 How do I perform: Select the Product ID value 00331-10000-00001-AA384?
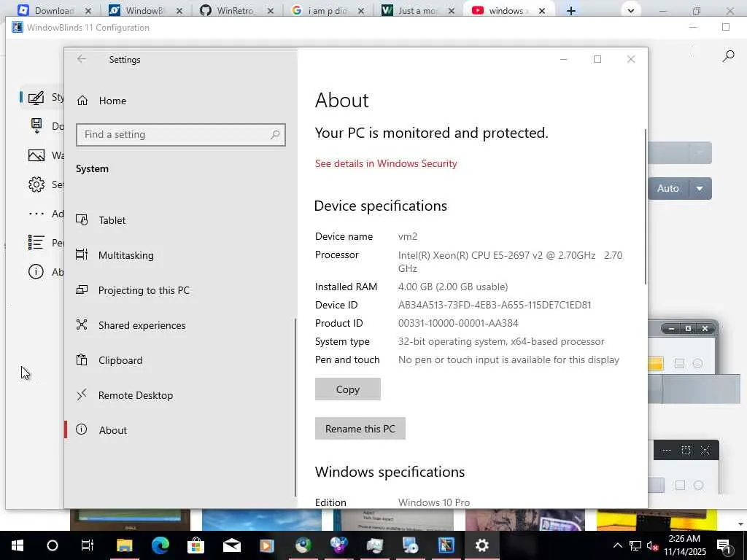click(458, 323)
